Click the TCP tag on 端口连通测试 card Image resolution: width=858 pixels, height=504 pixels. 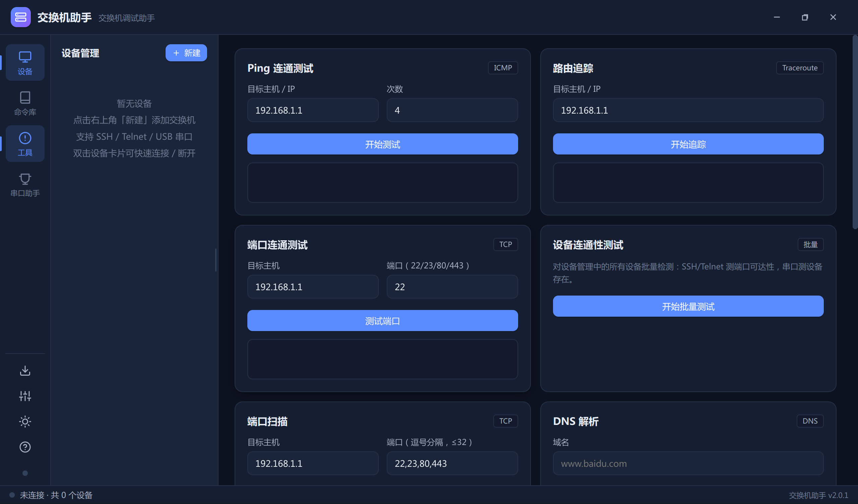(x=506, y=245)
